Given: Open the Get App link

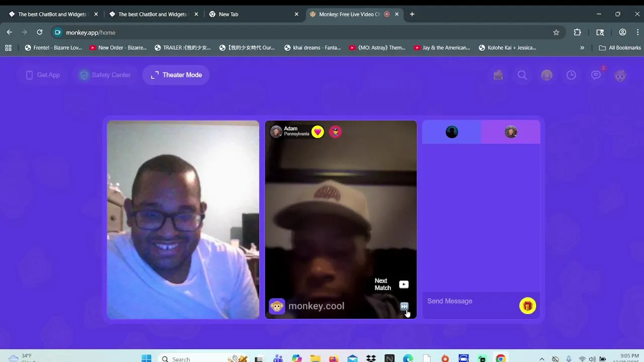Looking at the screenshot, I should (43, 75).
